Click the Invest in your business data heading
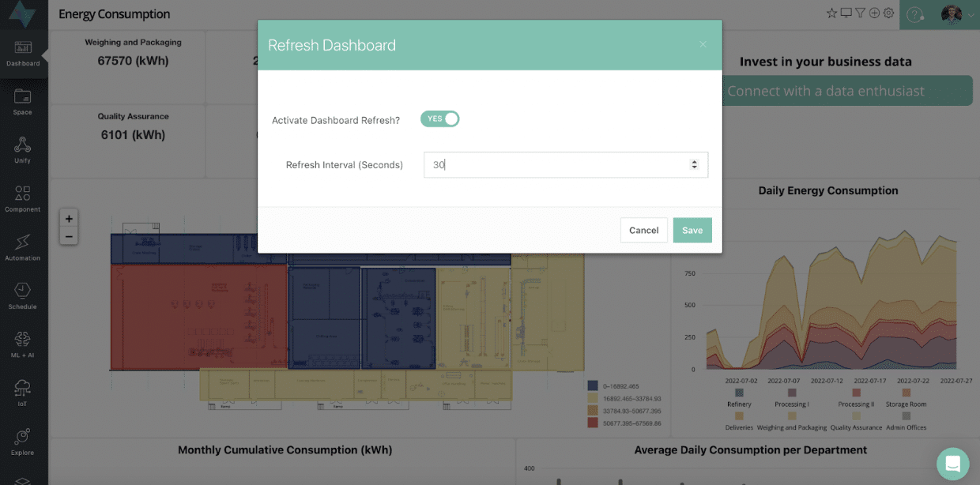The height and width of the screenshot is (485, 980). (x=826, y=62)
